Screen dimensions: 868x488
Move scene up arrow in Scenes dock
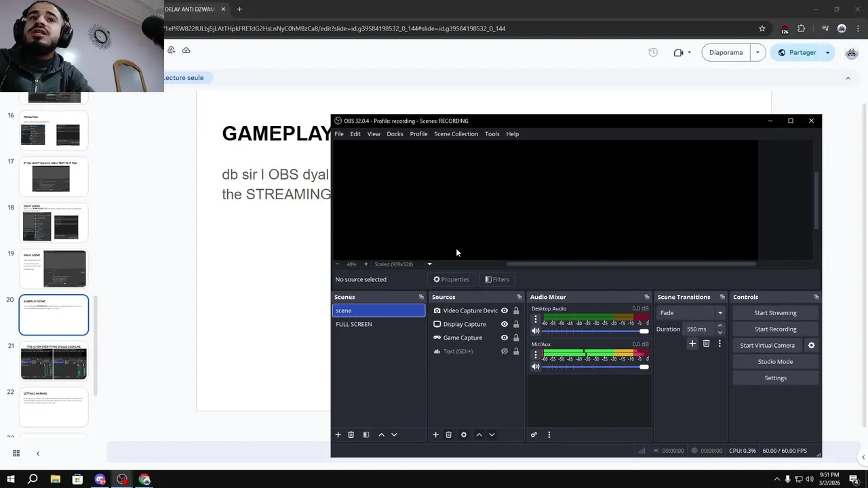(x=381, y=434)
